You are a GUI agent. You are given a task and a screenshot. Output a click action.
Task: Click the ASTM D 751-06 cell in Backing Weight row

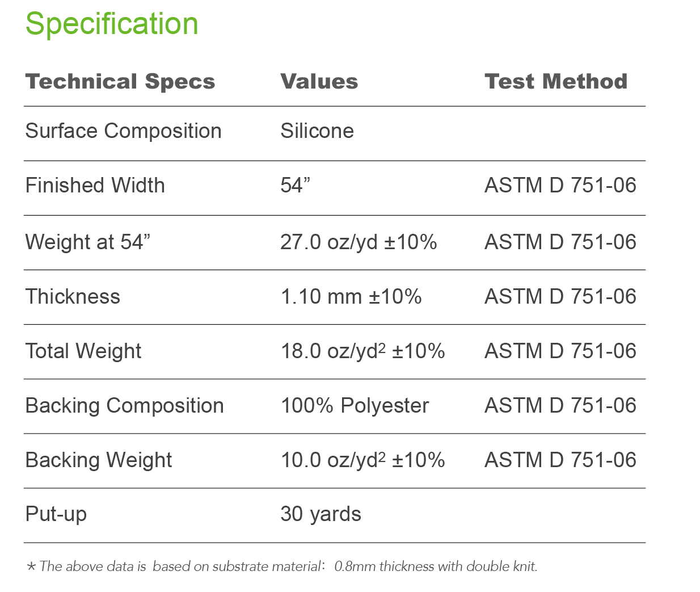pos(560,460)
